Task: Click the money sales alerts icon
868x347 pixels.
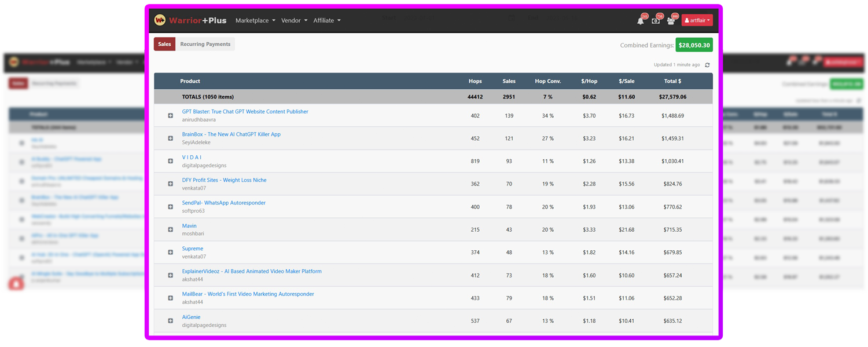Action: [x=656, y=21]
